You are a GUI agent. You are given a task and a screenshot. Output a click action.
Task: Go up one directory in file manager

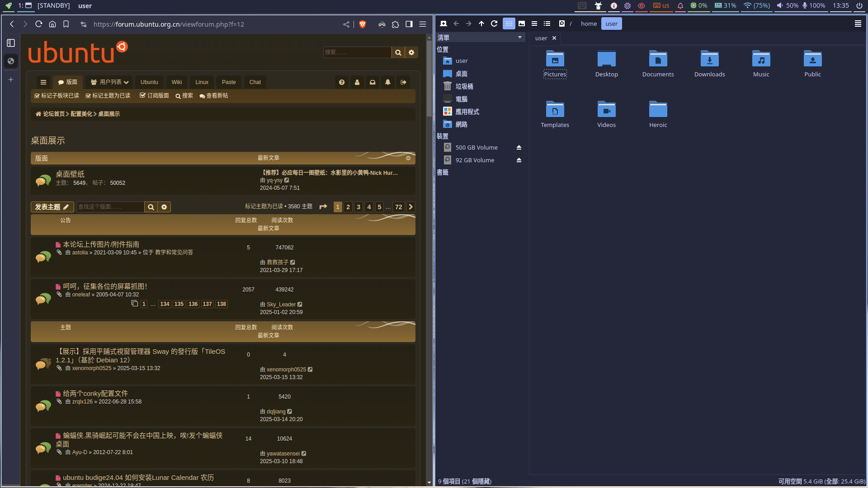click(x=481, y=23)
